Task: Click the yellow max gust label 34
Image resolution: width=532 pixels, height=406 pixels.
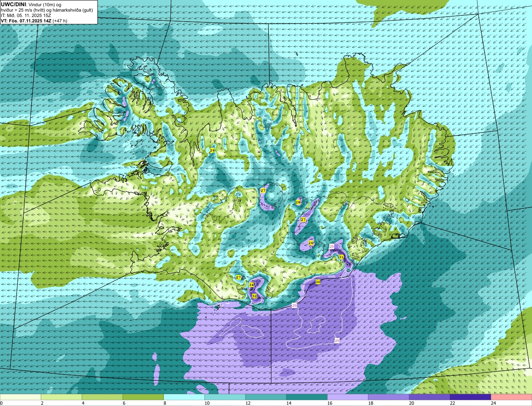Action: click(x=251, y=285)
